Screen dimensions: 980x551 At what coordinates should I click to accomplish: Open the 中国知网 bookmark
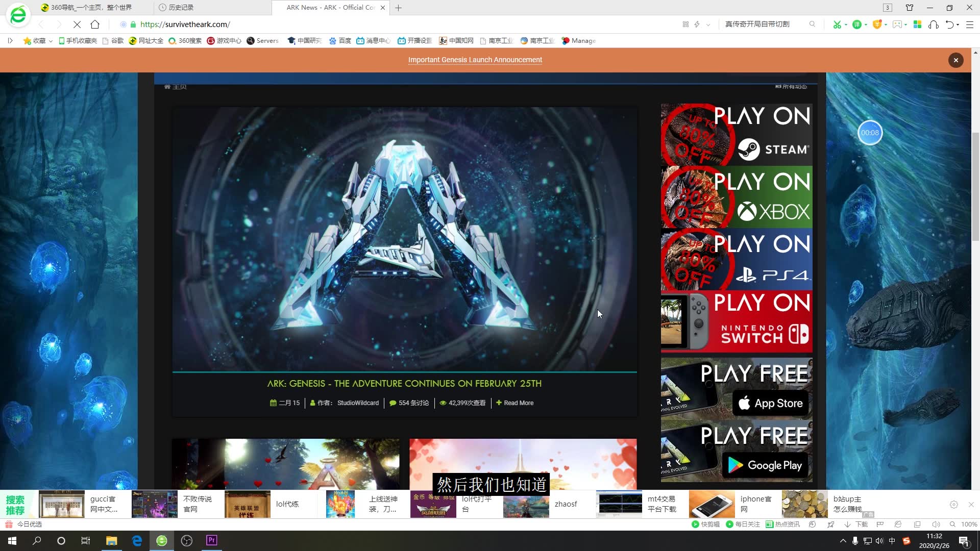coord(456,41)
